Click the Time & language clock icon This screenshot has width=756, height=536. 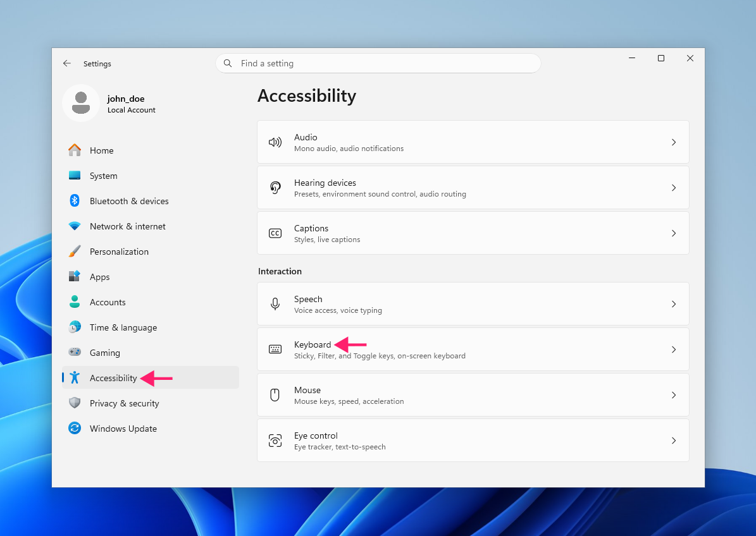[75, 327]
